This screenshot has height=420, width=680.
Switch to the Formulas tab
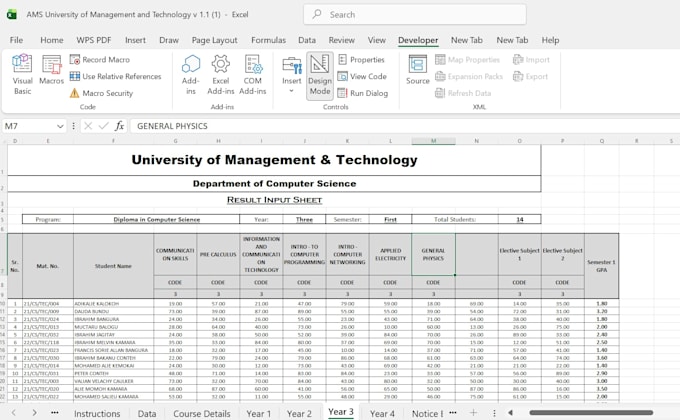[x=268, y=40]
